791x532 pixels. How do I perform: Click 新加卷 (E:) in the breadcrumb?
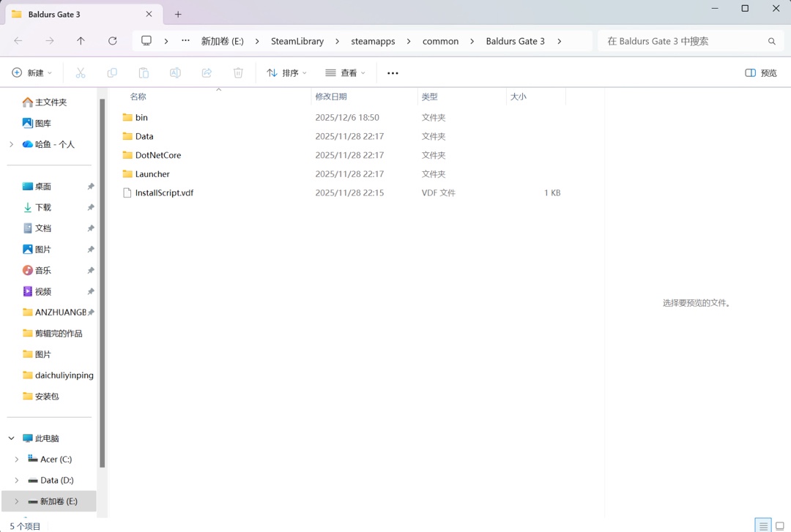[x=223, y=42]
